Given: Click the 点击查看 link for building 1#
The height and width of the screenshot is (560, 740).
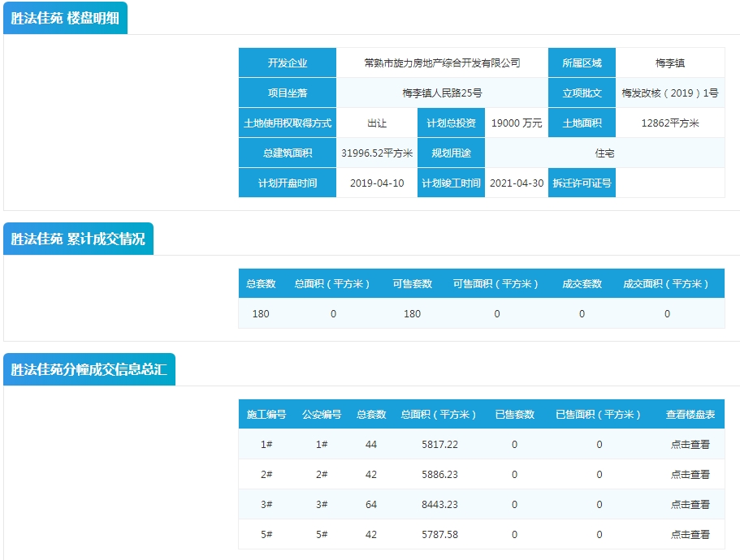Looking at the screenshot, I should 690,444.
